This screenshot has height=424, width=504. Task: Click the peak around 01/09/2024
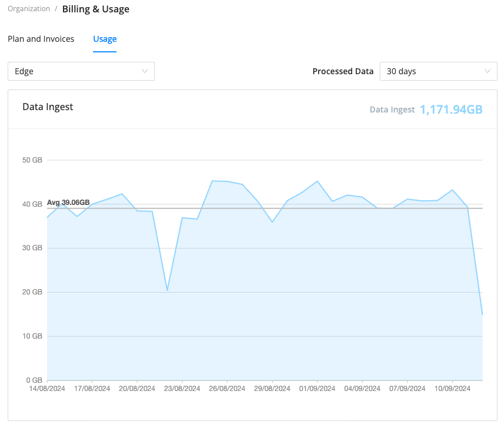pyautogui.click(x=317, y=181)
